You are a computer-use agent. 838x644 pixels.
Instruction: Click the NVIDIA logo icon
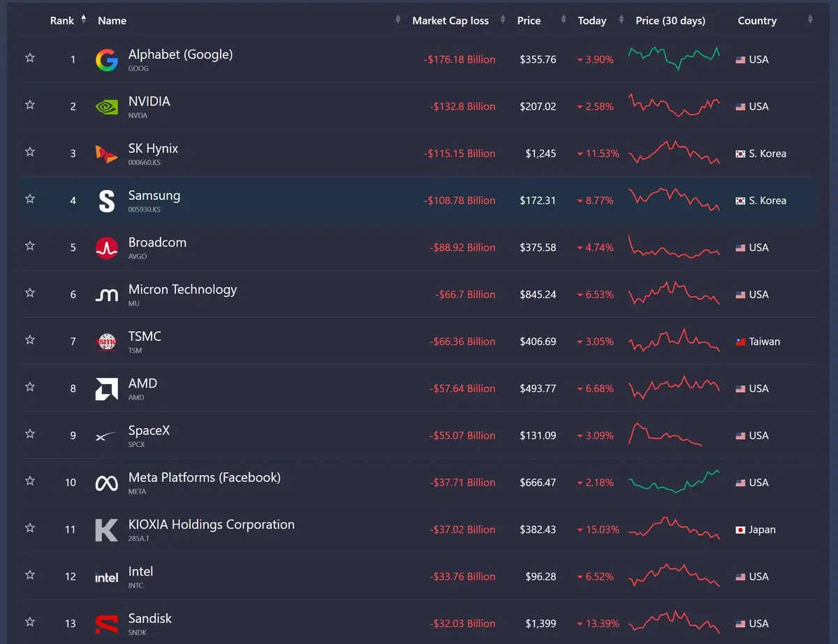(x=107, y=107)
